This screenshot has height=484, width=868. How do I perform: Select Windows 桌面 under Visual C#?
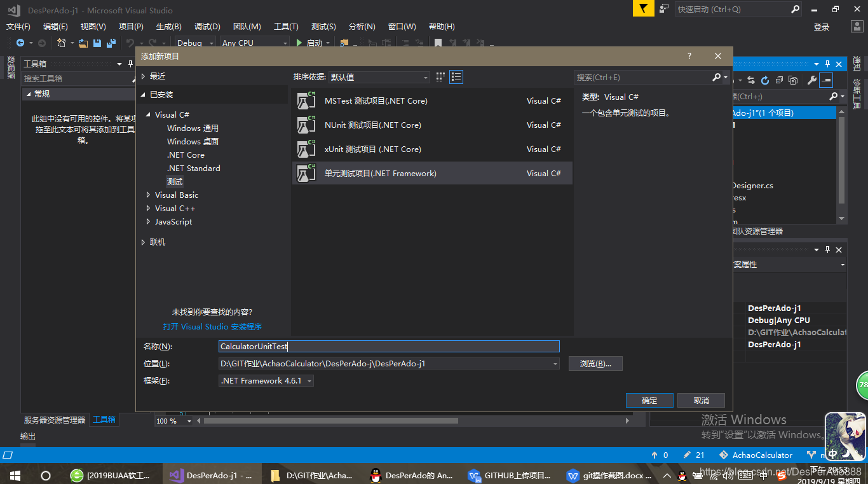[193, 142]
